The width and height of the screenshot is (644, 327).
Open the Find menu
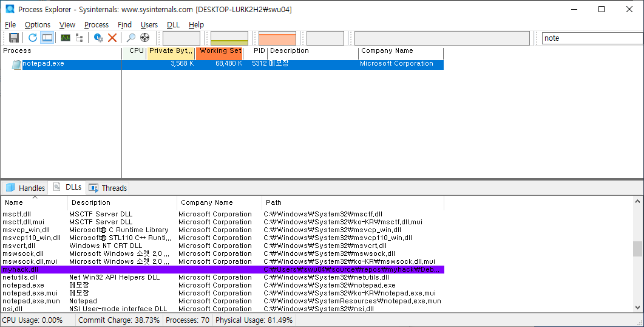pyautogui.click(x=124, y=25)
